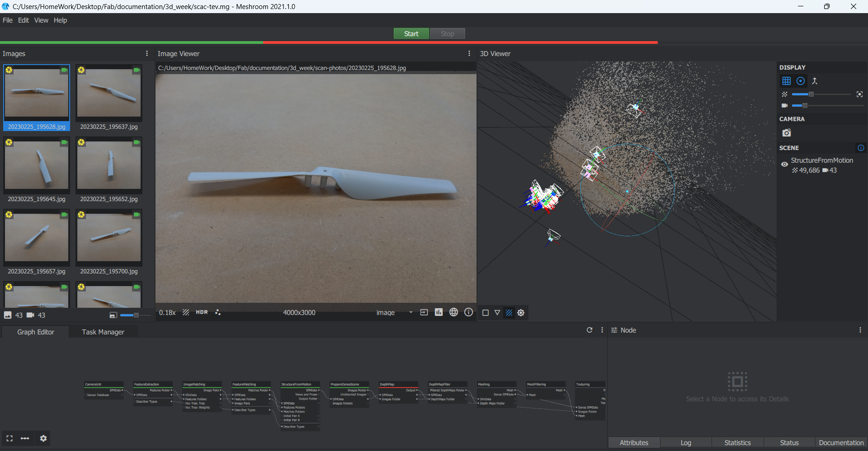Open the File menu
The image size is (868, 451).
(8, 20)
